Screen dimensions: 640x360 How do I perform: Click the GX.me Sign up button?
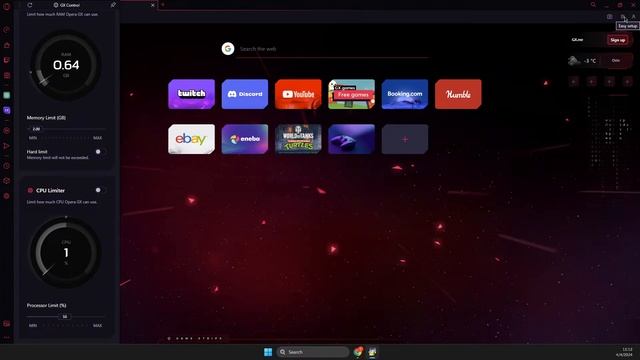pyautogui.click(x=618, y=40)
